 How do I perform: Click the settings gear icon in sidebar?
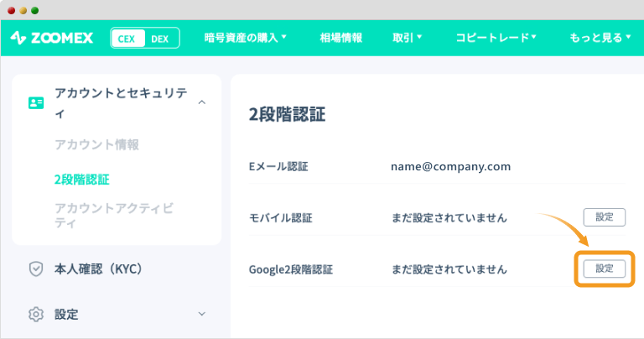click(36, 315)
